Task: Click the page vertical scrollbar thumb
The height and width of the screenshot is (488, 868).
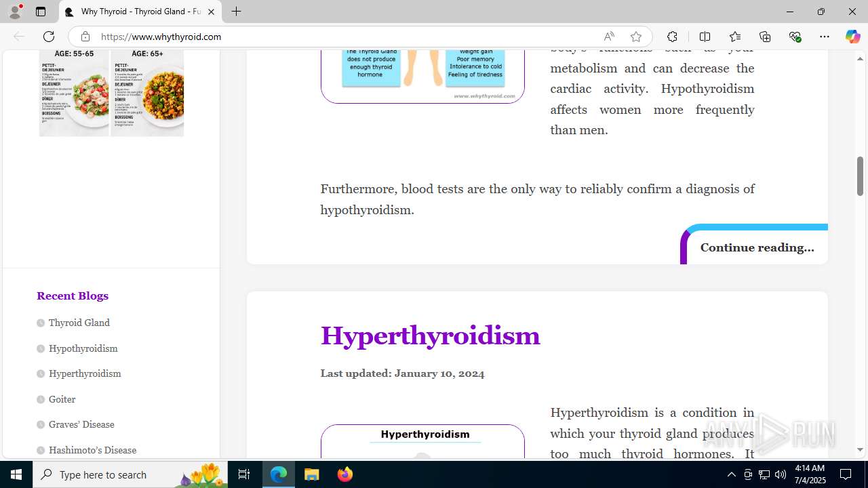Action: pyautogui.click(x=860, y=176)
